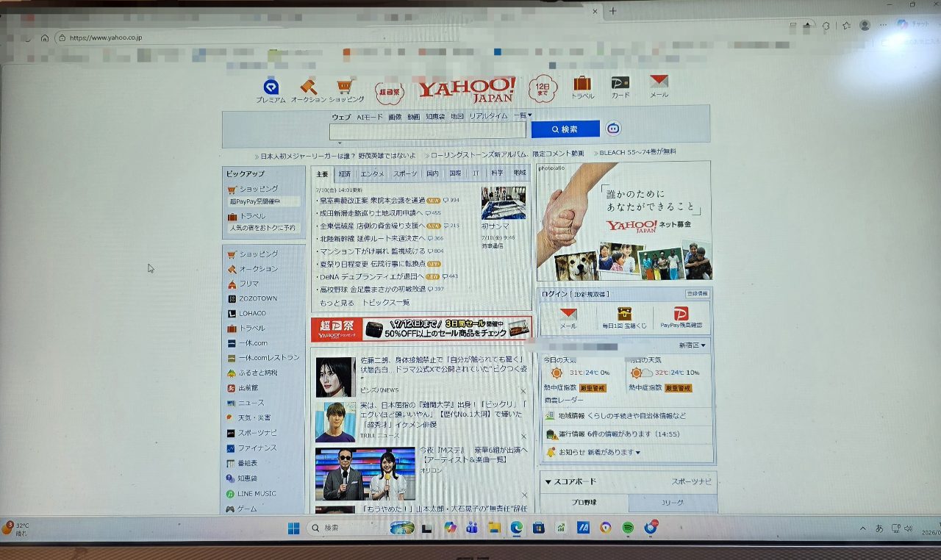Open the Mステ article thumbnail with two hosts
The width and height of the screenshot is (941, 560).
tap(365, 474)
